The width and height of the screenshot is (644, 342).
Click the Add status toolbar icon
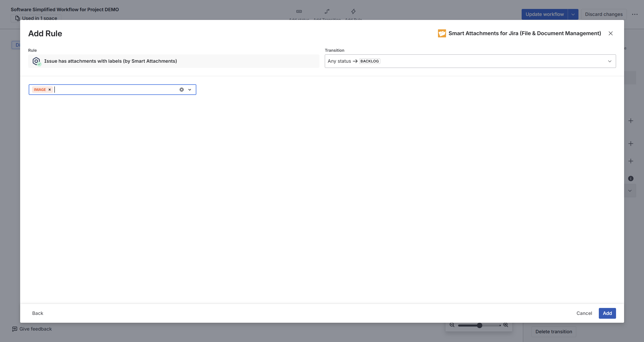click(299, 11)
